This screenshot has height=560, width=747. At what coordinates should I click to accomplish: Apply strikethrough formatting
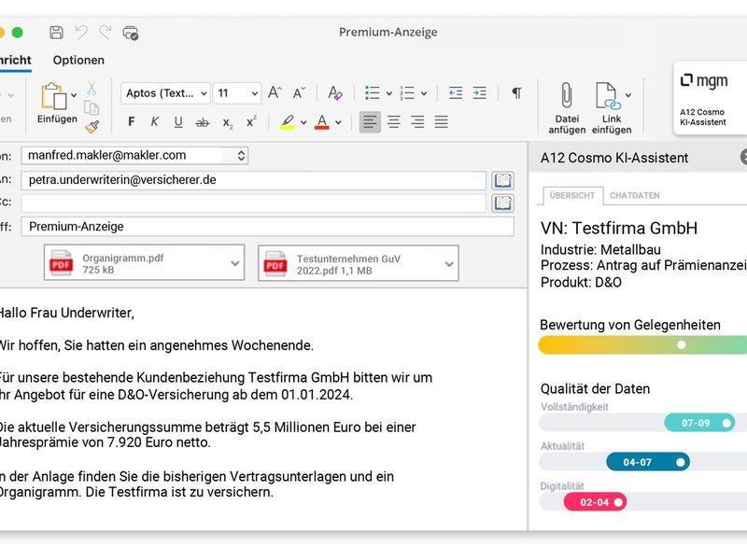pyautogui.click(x=204, y=121)
